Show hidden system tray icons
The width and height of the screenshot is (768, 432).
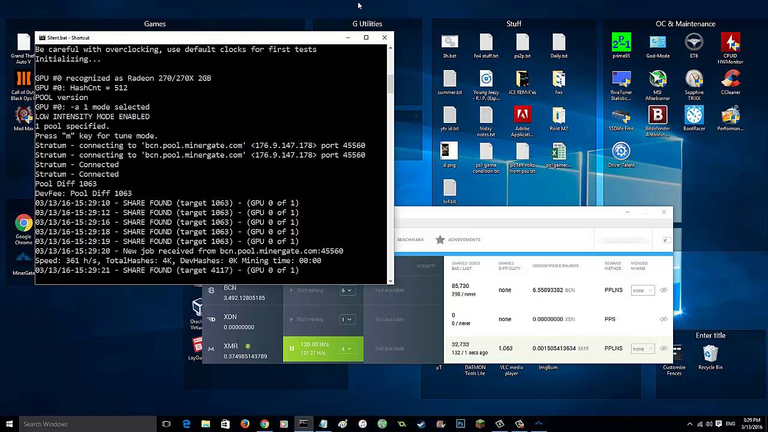pyautogui.click(x=690, y=424)
